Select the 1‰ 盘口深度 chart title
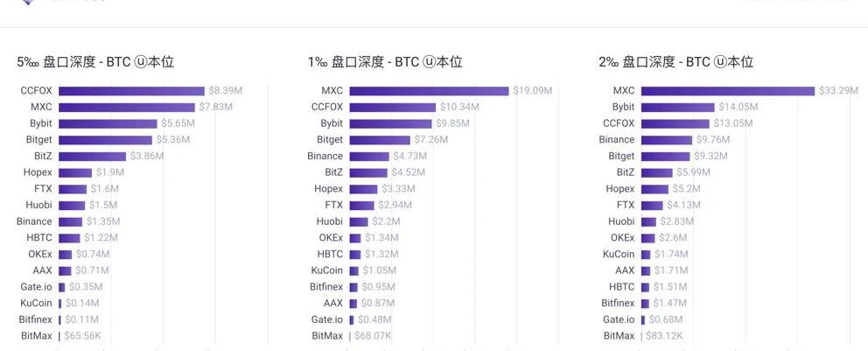 pos(385,62)
